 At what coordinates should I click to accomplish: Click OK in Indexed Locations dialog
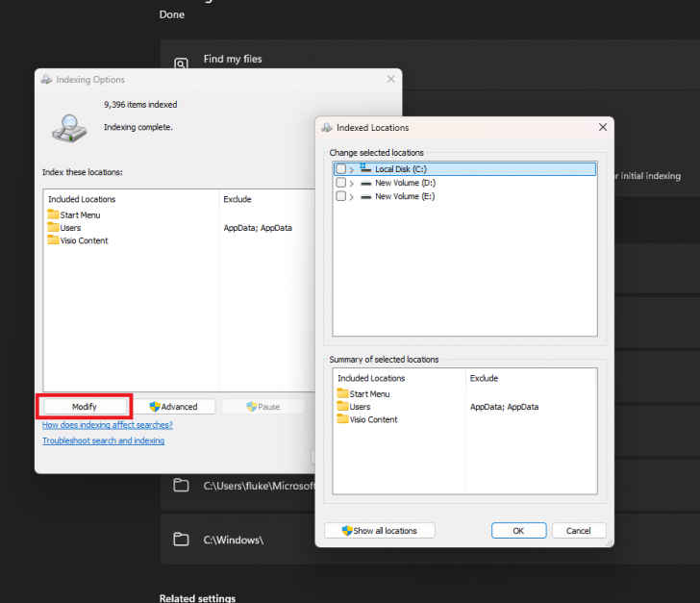click(x=519, y=531)
